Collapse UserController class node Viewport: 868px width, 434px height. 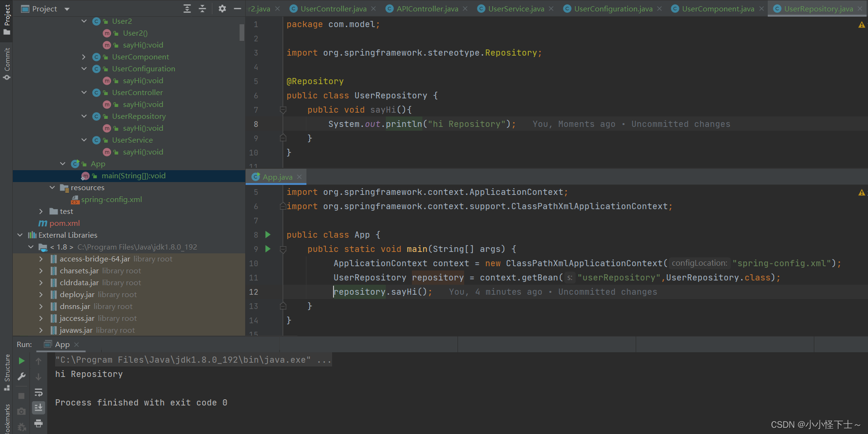coord(84,92)
